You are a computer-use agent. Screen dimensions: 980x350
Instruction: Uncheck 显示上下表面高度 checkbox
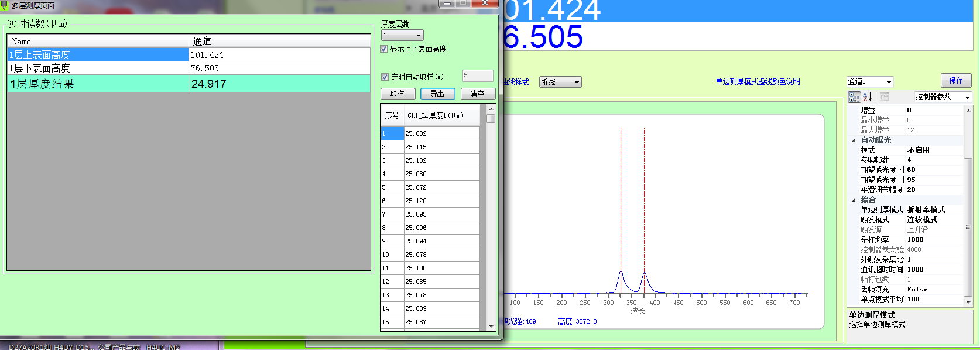coord(384,49)
